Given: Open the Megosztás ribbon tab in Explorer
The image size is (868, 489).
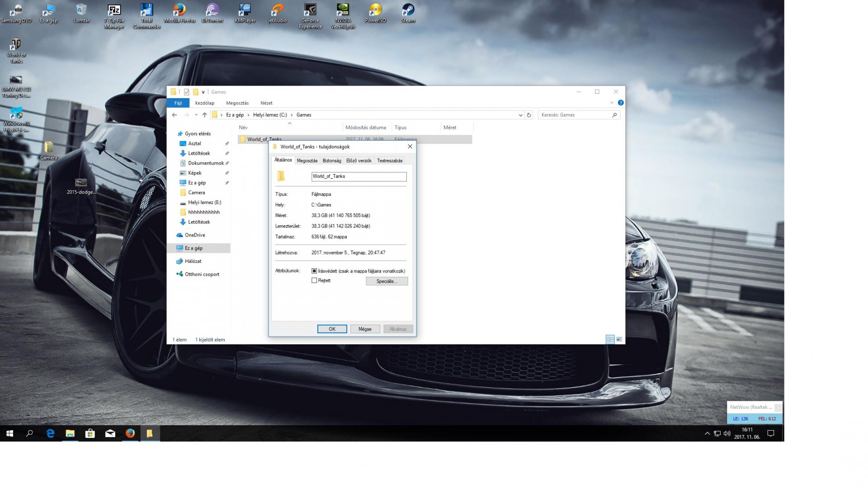Looking at the screenshot, I should (237, 103).
